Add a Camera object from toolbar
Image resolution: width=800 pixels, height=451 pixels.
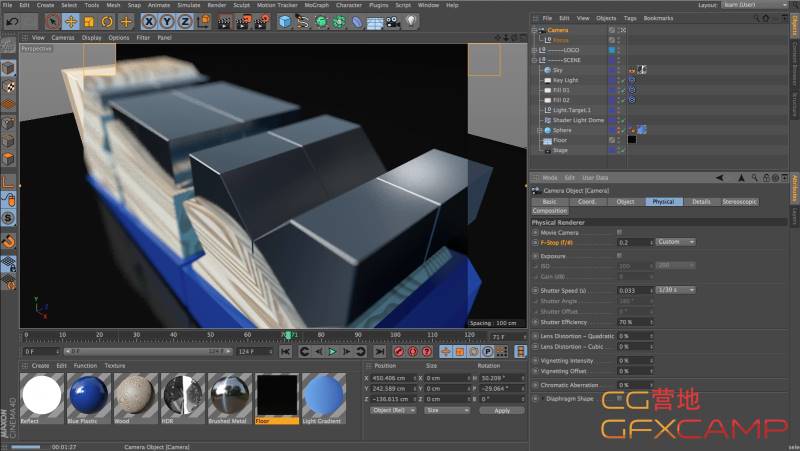coord(393,22)
